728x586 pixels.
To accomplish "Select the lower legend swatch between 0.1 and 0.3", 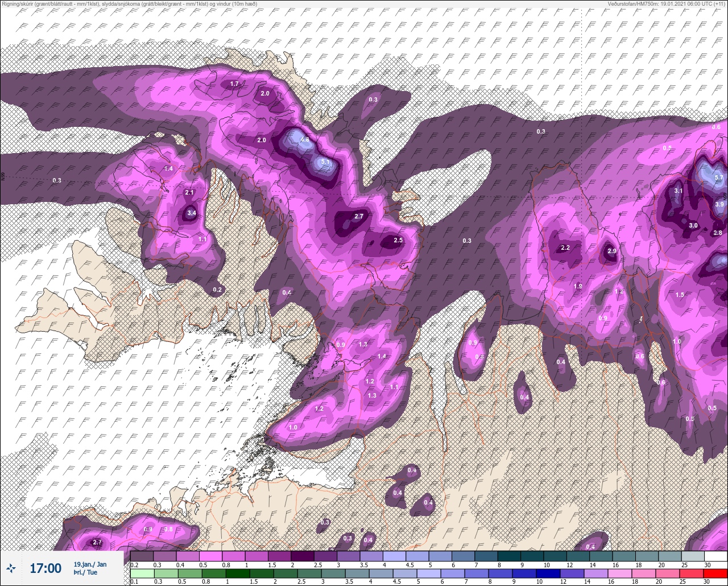I will (142, 573).
